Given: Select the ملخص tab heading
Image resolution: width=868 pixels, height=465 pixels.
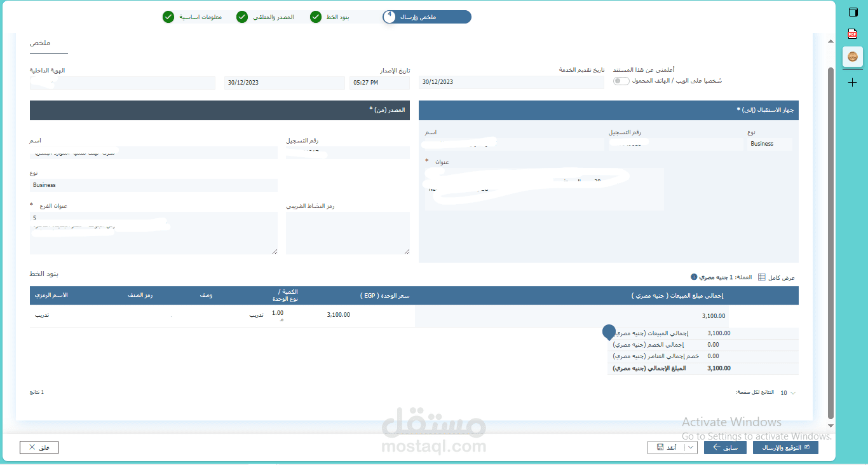Looking at the screenshot, I should (40, 43).
